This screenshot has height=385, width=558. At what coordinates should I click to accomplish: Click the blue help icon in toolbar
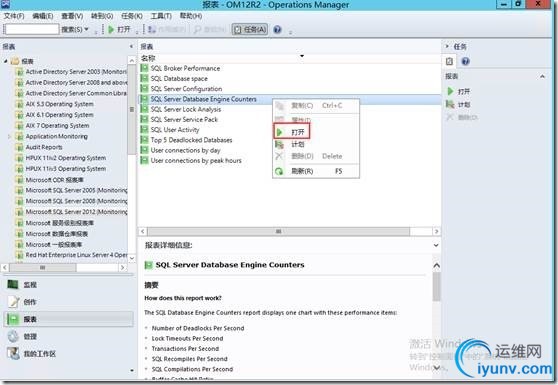click(x=278, y=29)
